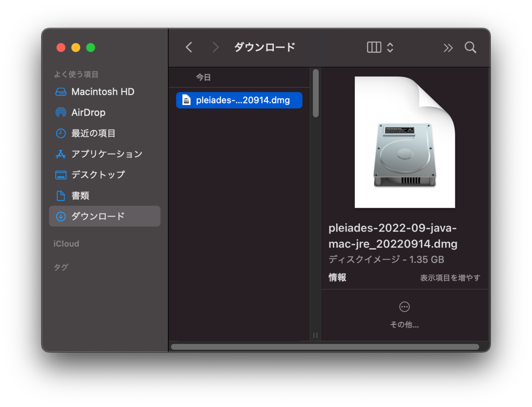The width and height of the screenshot is (532, 407).
Task: Click the Applications icon beside アプリケーション
Action: [61, 154]
